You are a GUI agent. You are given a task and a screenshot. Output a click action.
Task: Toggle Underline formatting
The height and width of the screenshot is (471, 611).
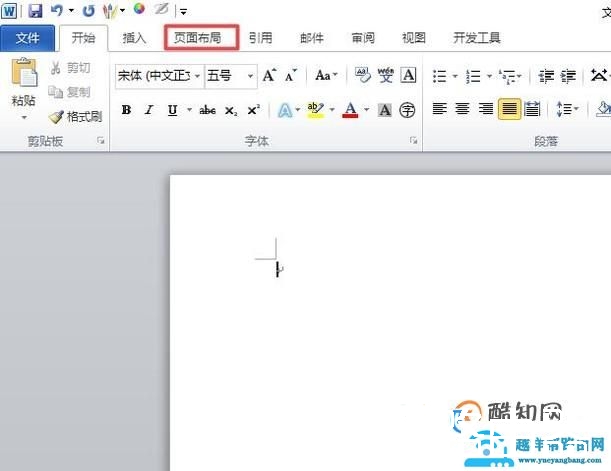coord(173,110)
